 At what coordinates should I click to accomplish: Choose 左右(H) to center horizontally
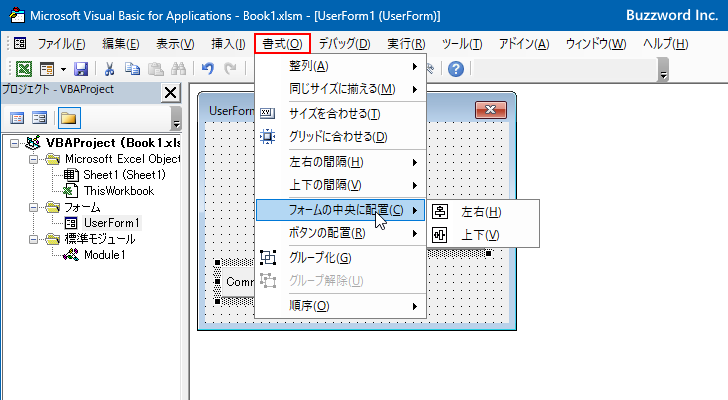(483, 212)
